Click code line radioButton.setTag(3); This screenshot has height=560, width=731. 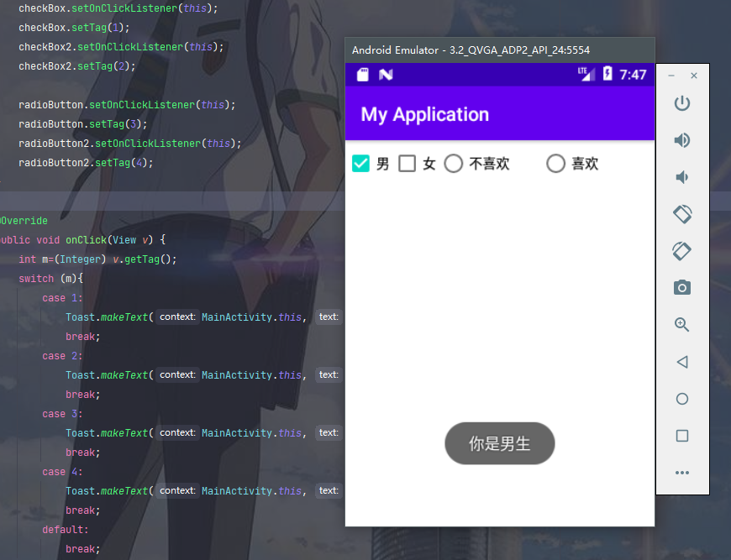click(x=83, y=124)
